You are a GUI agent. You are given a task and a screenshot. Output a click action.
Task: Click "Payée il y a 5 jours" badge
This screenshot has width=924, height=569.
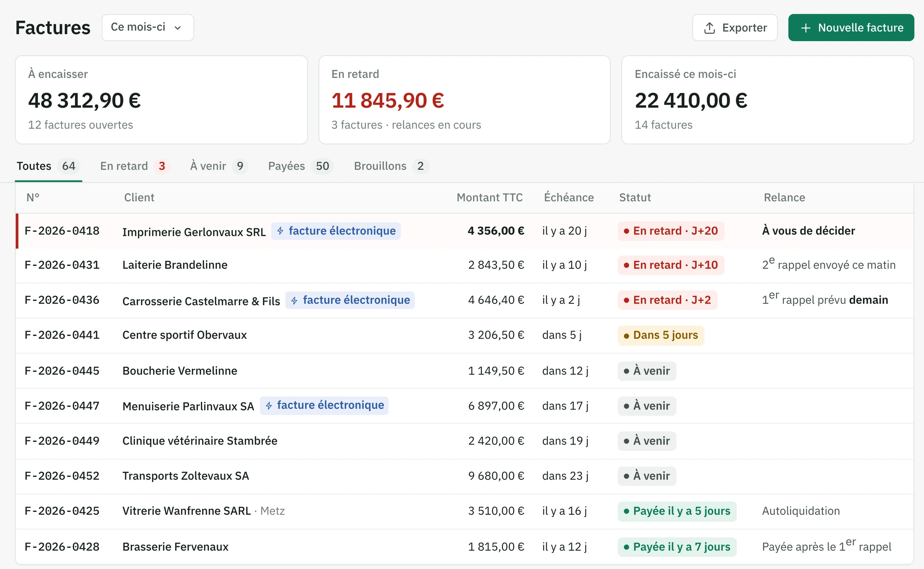tap(677, 512)
